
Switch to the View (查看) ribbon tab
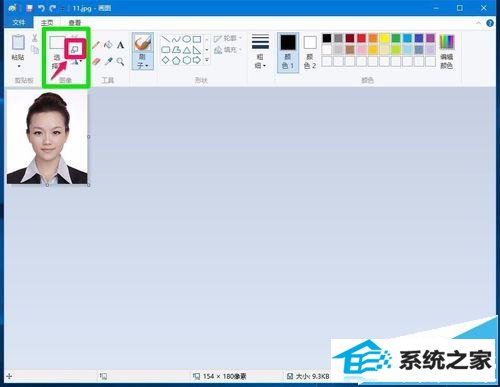74,22
